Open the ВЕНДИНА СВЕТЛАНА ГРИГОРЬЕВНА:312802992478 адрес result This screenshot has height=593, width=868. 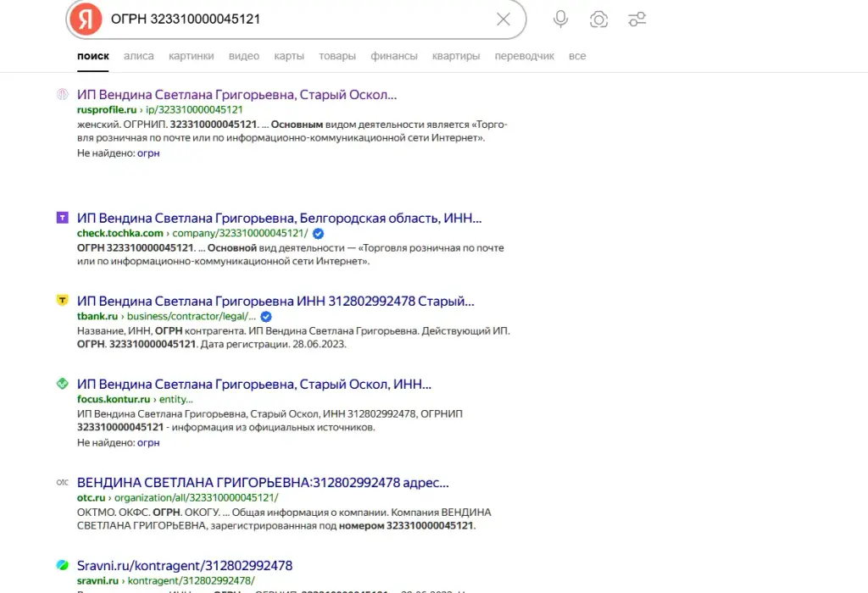pos(263,482)
